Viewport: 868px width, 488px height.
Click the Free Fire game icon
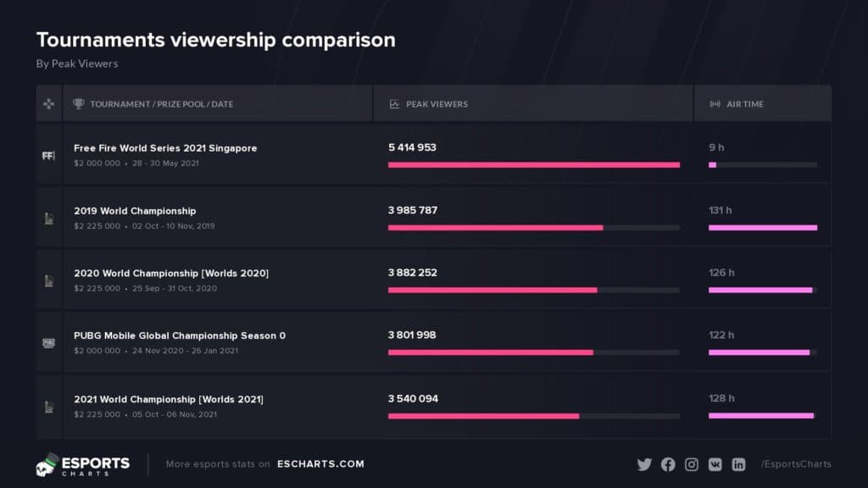coord(48,155)
